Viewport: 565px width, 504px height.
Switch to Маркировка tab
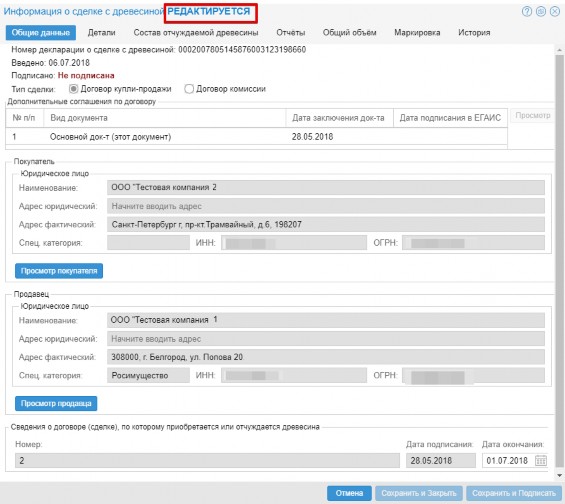(417, 32)
